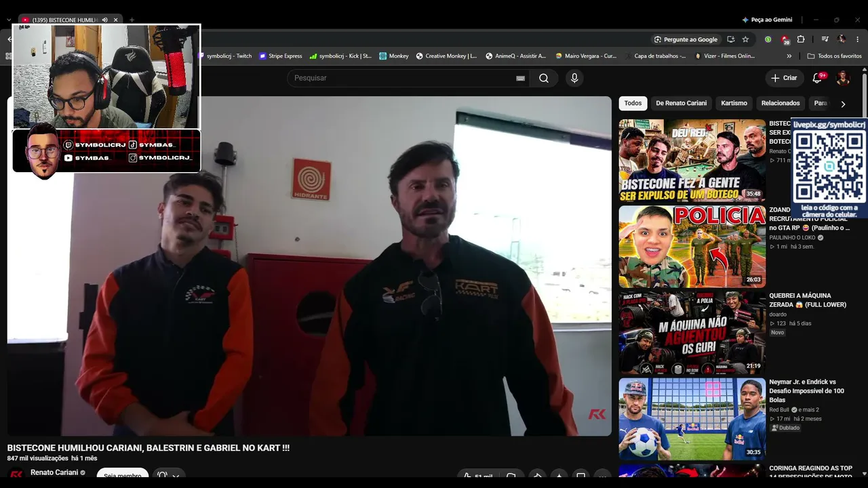
Task: Open the Capa de trabalhos bookmark
Action: pyautogui.click(x=656, y=56)
